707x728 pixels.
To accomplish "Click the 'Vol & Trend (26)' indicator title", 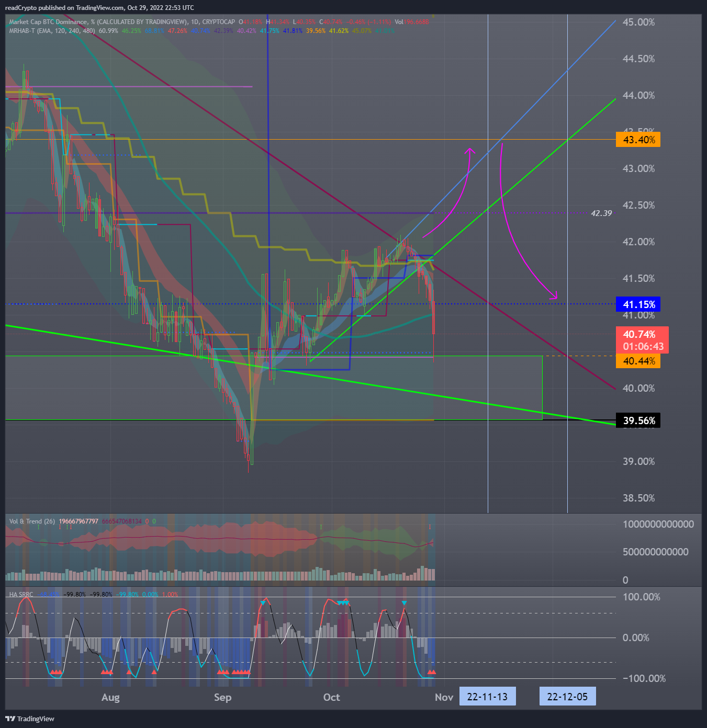I will [x=32, y=521].
